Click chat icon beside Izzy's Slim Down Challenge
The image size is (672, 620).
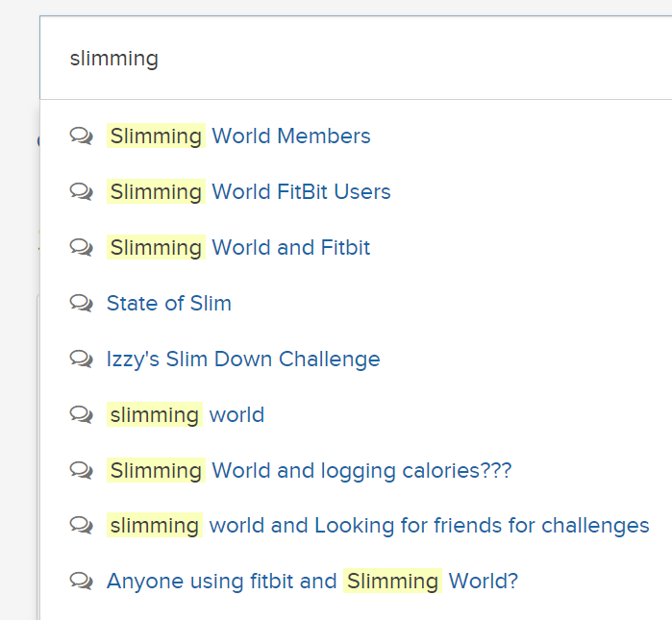81,360
